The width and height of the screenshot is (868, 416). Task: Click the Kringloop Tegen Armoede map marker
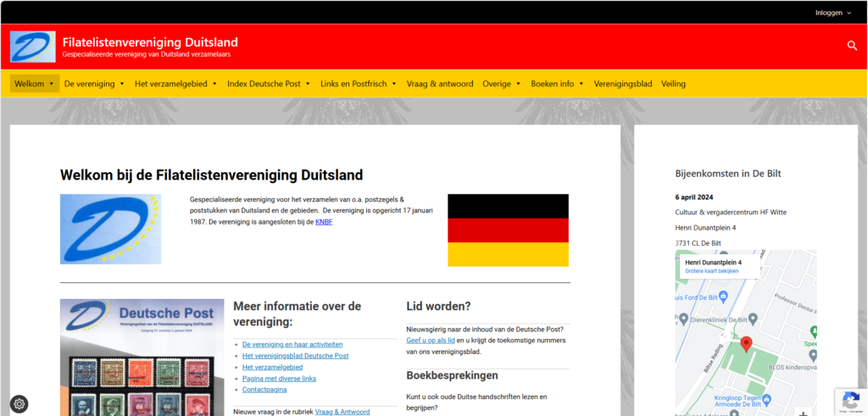pyautogui.click(x=766, y=398)
